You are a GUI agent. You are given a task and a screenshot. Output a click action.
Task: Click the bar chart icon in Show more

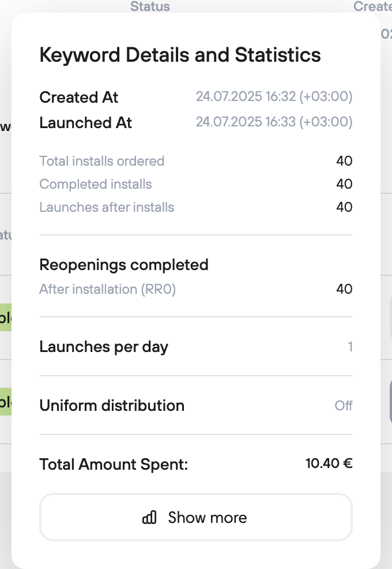point(149,518)
